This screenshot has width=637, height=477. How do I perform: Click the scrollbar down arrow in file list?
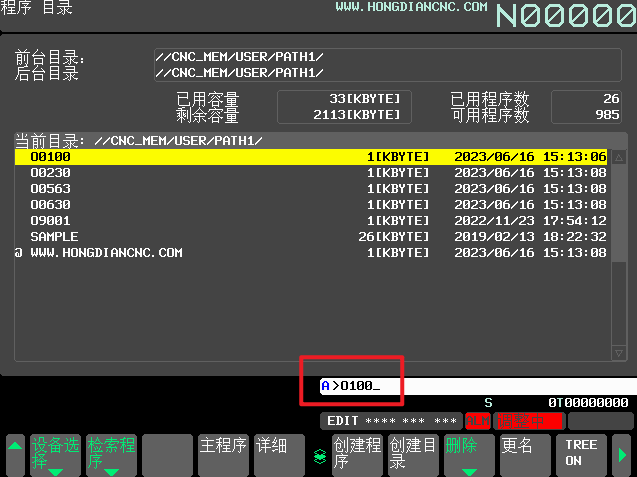619,353
